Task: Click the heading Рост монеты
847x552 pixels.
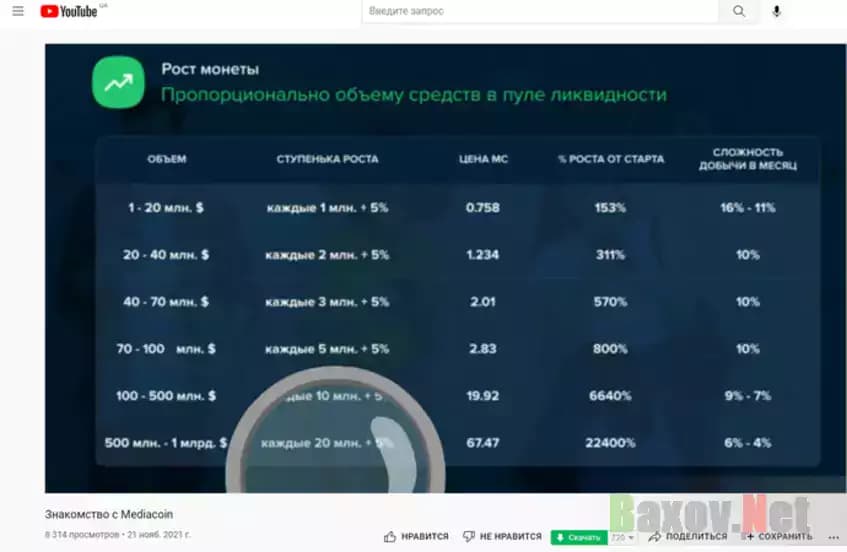Action: point(210,69)
